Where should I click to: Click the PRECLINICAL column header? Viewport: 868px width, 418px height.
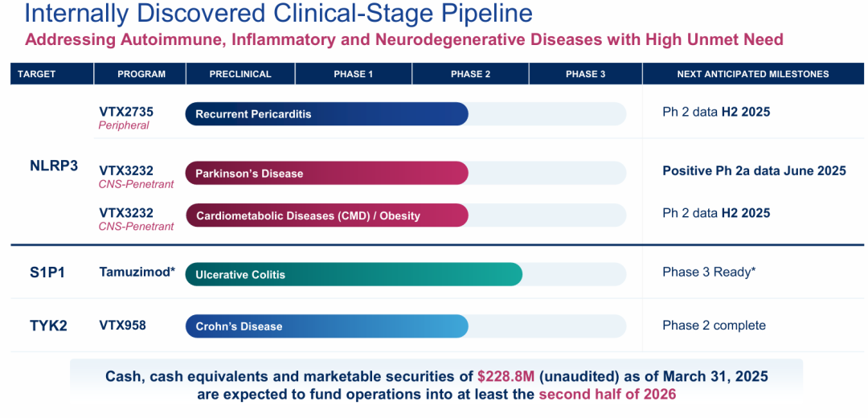coord(240,74)
